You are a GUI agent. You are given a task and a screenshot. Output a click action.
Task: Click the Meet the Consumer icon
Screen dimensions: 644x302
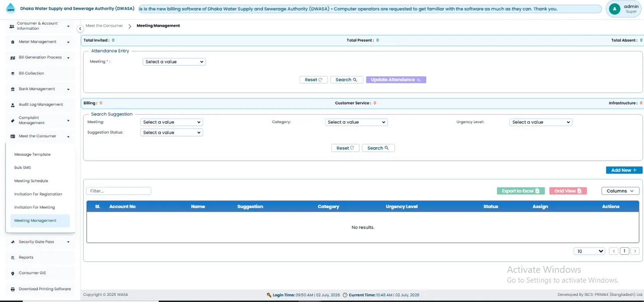coord(13,136)
